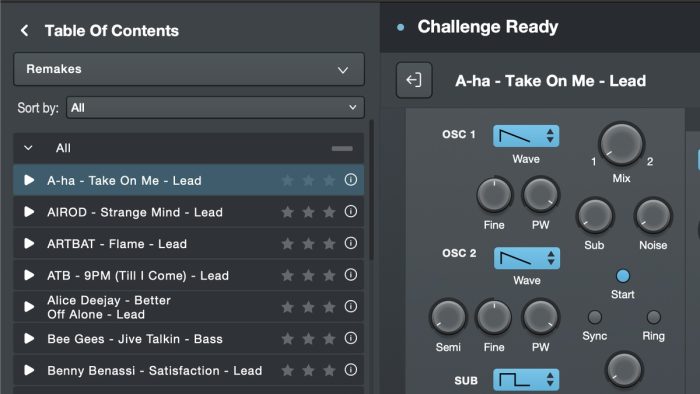Click the OSC 1 Fine knob
Viewport: 700px width, 394px height.
coord(494,195)
